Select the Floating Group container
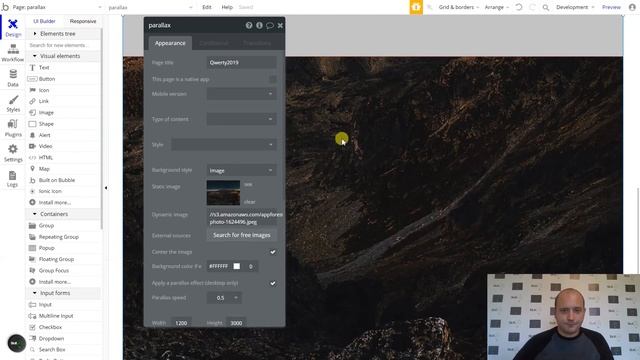 coord(56,259)
